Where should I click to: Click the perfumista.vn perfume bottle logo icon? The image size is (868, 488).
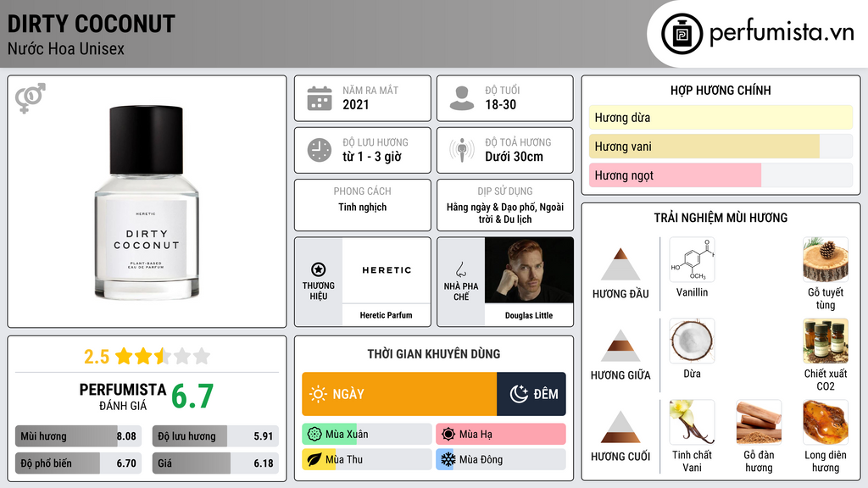(x=682, y=34)
